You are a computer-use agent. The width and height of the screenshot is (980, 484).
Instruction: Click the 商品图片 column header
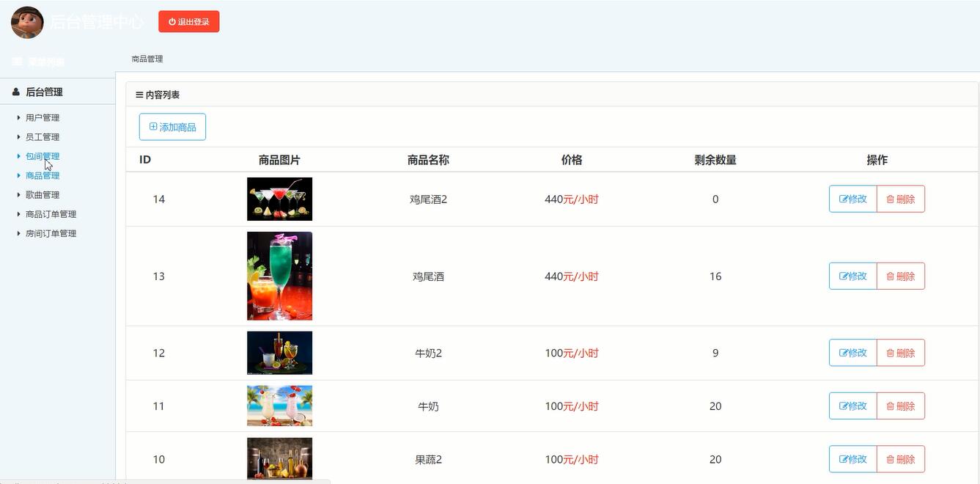[279, 160]
